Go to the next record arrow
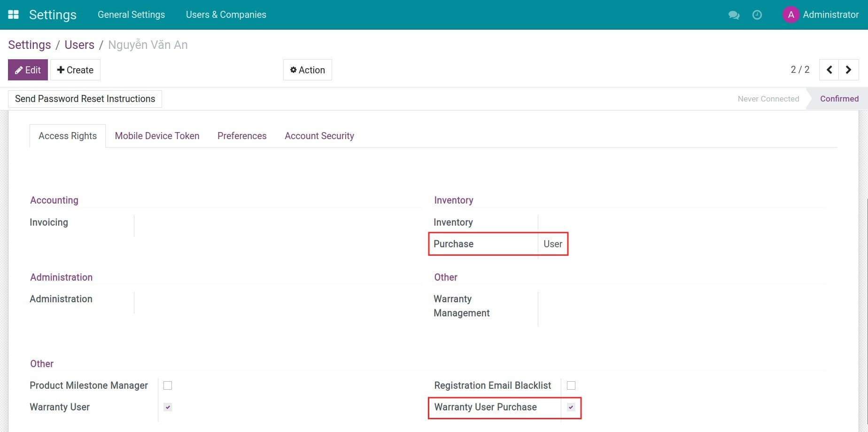The width and height of the screenshot is (868, 432). point(849,69)
